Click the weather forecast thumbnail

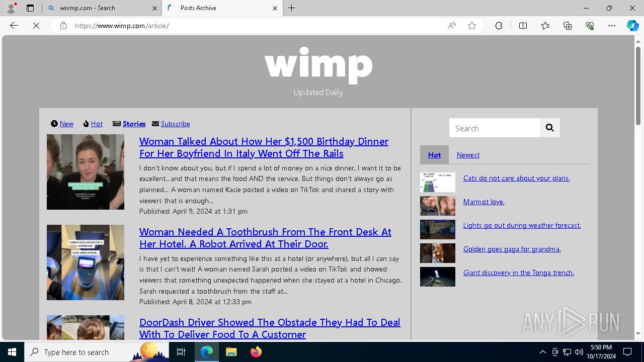(x=438, y=229)
